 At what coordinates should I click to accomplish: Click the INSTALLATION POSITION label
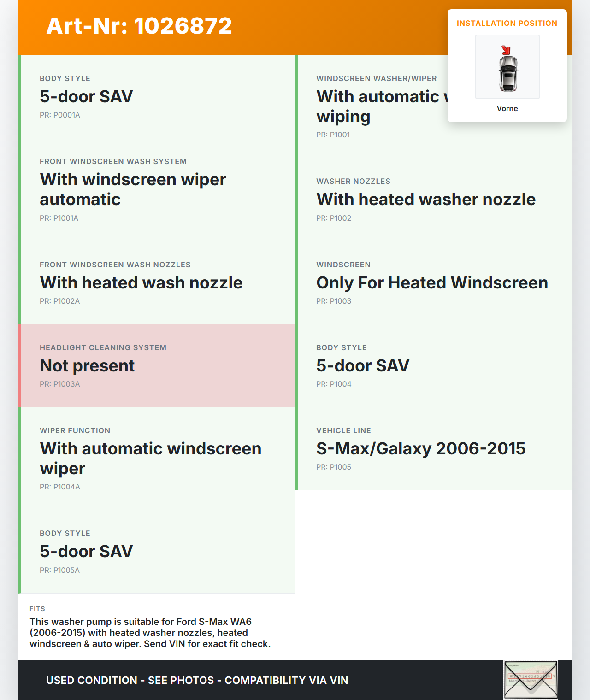507,23
